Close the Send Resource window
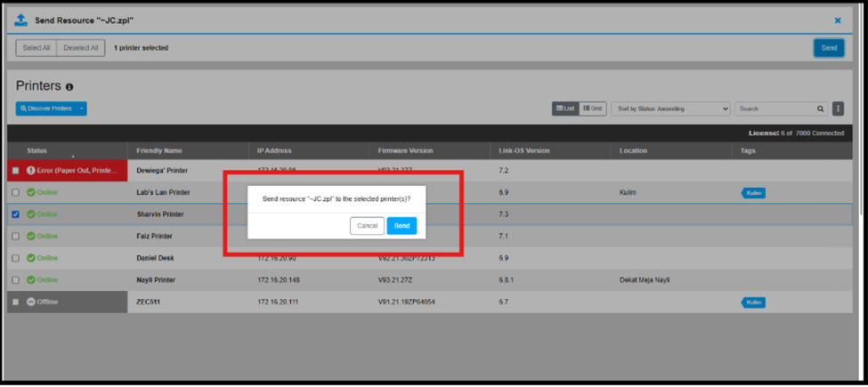The image size is (868, 387). [838, 20]
